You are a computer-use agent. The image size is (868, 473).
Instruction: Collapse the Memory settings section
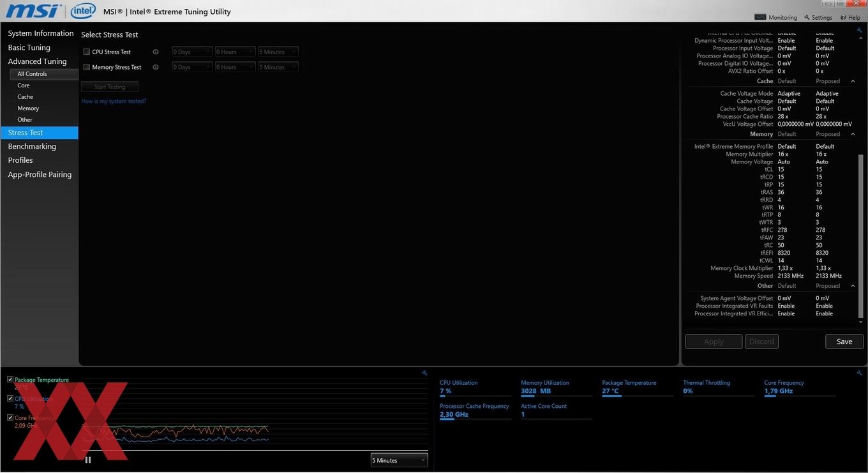(x=853, y=134)
